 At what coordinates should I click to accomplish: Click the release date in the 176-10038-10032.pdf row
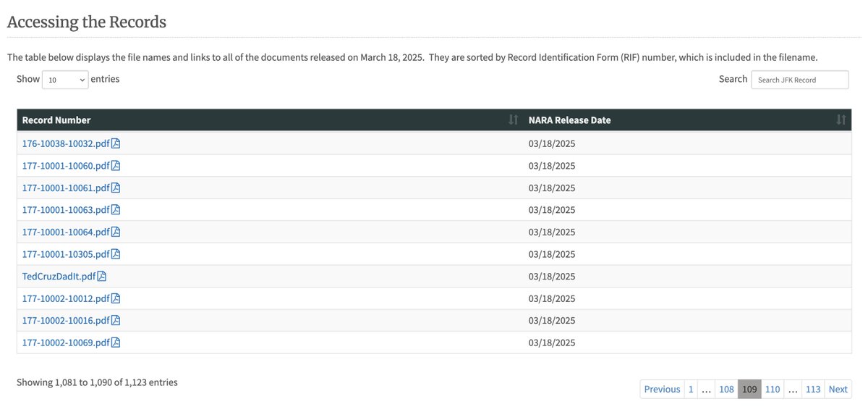pos(552,143)
